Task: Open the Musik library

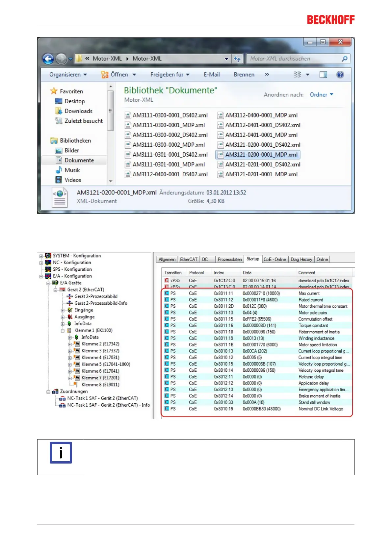Action: pyautogui.click(x=72, y=170)
